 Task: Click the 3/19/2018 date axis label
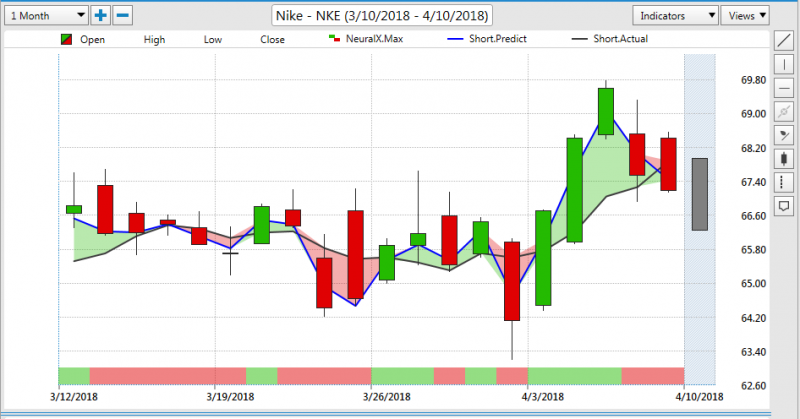pos(230,397)
